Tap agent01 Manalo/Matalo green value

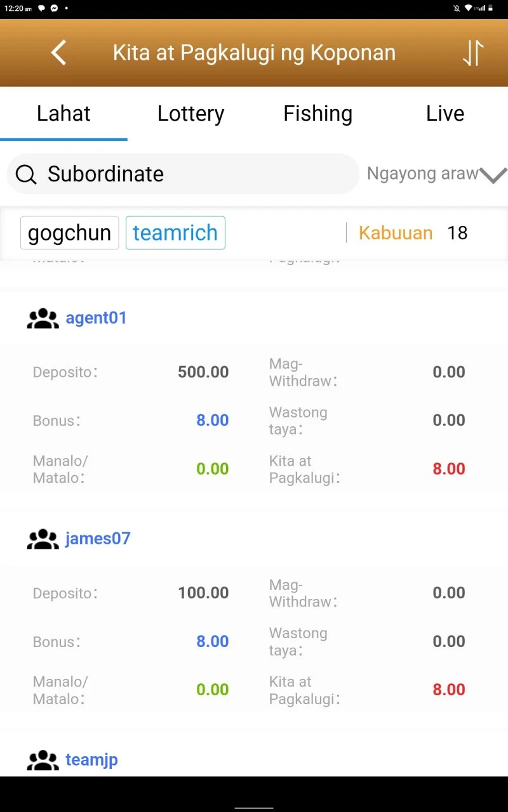[x=213, y=469]
